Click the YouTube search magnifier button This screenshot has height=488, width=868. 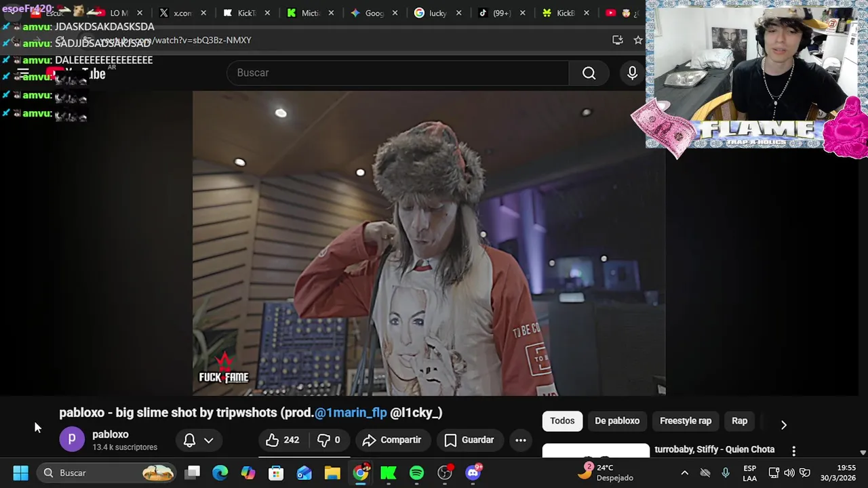[589, 73]
